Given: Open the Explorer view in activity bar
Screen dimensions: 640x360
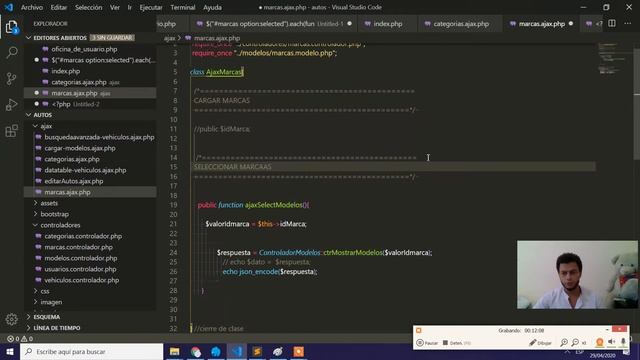Looking at the screenshot, I should [11, 27].
